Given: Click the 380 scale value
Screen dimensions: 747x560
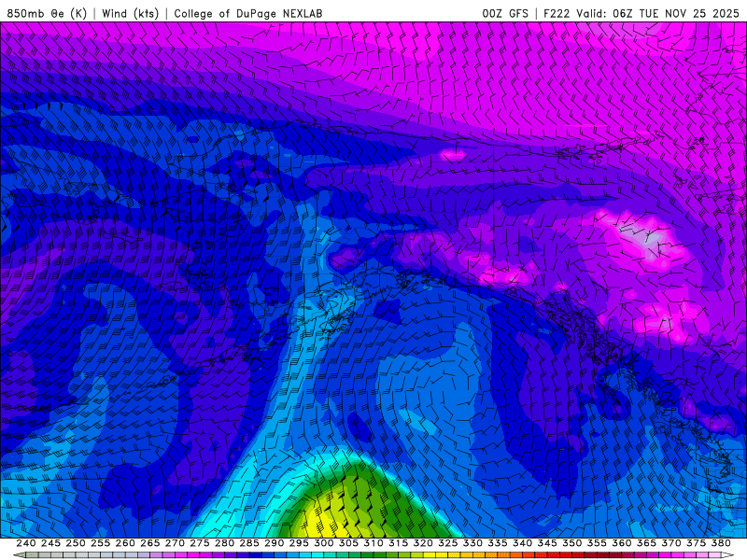Looking at the screenshot, I should [721, 543].
